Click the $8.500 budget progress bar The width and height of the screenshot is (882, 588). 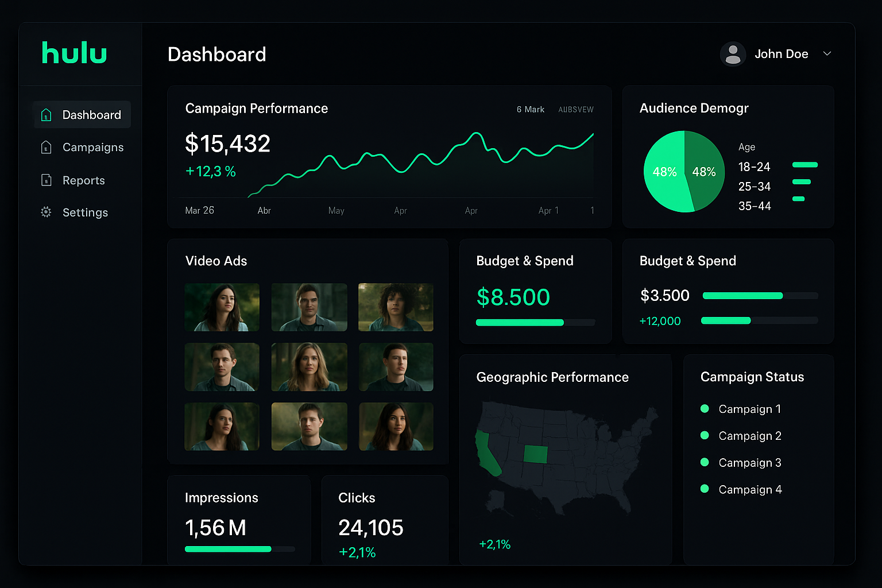click(x=535, y=323)
